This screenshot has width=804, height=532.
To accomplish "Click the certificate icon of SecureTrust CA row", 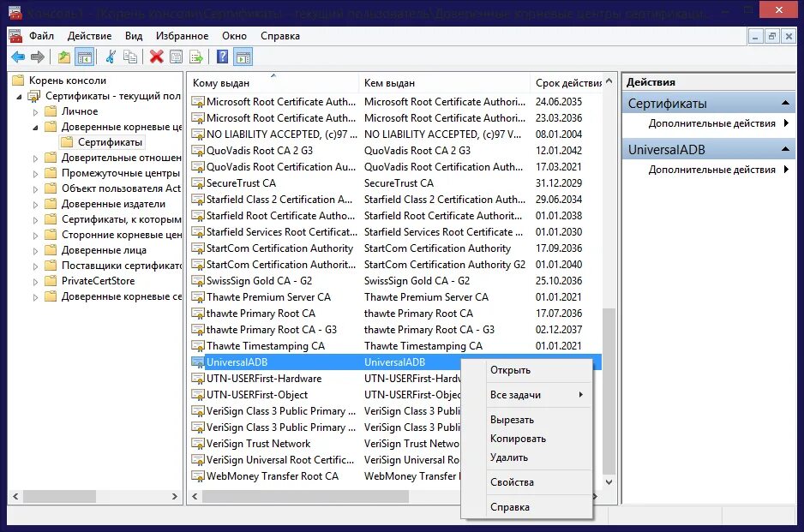I will pyautogui.click(x=197, y=183).
